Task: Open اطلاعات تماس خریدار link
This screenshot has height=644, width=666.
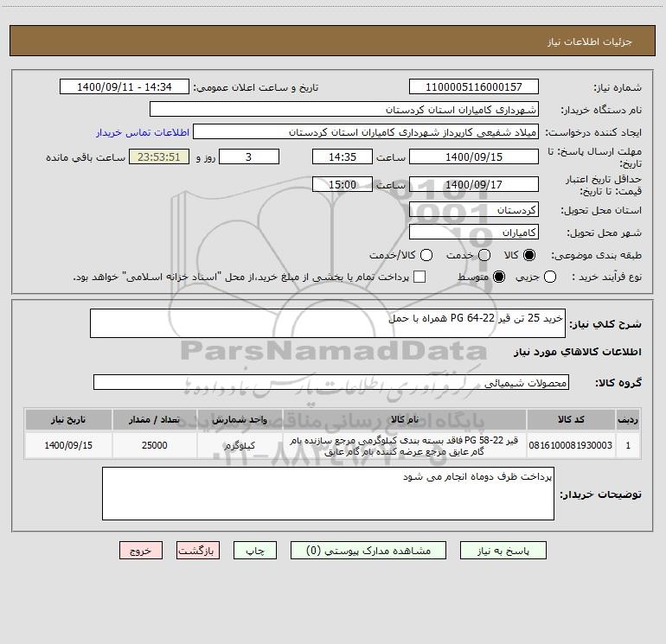Action: coord(143,132)
